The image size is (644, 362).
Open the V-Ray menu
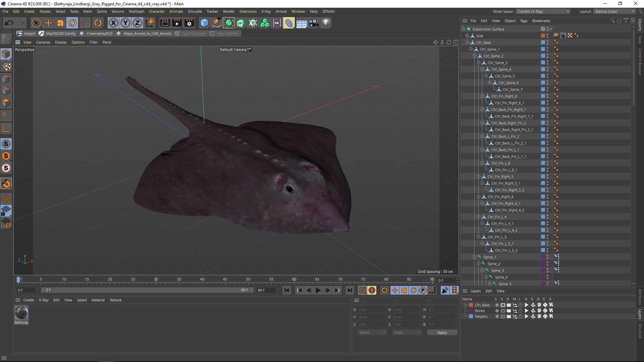point(266,11)
